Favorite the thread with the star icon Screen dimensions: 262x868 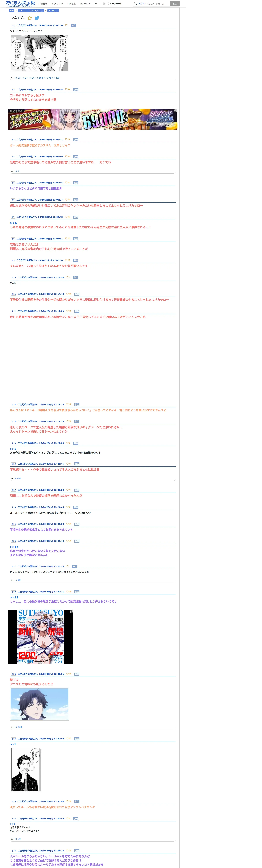30,18
